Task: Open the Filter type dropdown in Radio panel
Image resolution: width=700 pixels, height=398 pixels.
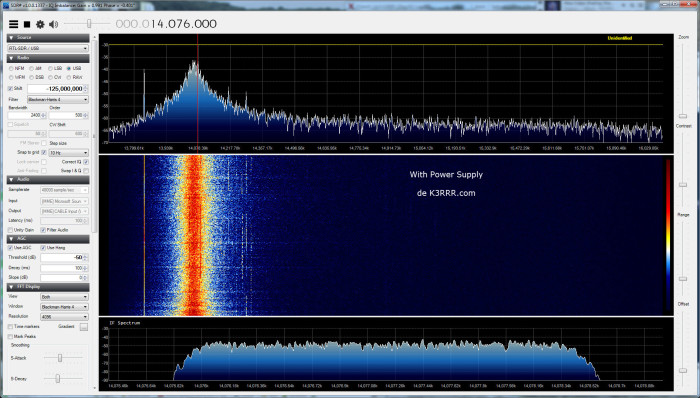Action: click(x=58, y=100)
